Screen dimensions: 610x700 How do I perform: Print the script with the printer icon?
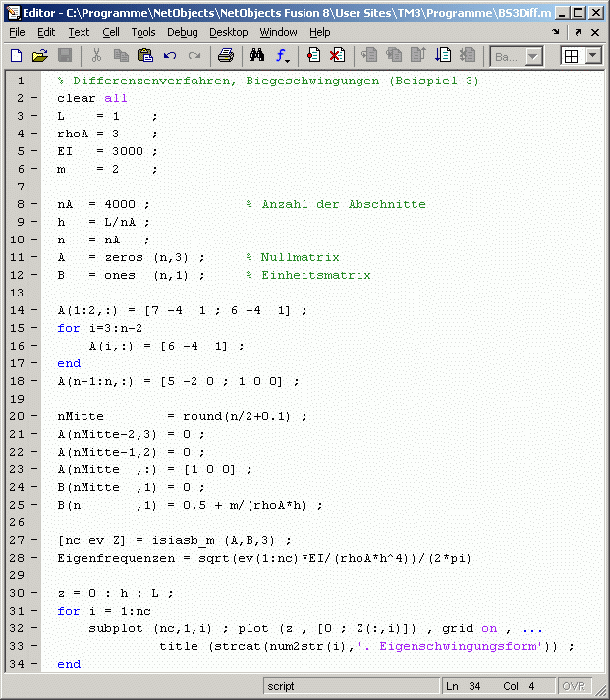click(x=225, y=56)
